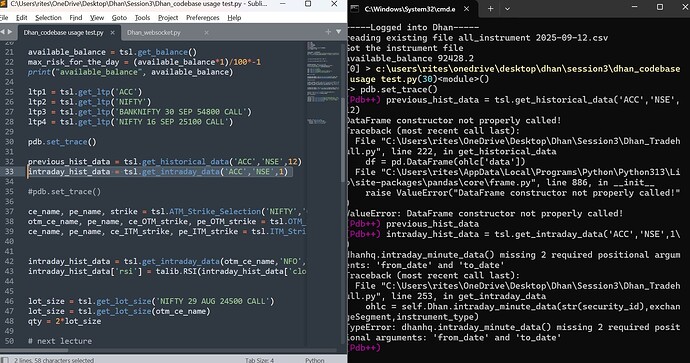Click line number 30 in gutter
This screenshot has width=690, height=363.
click(x=9, y=142)
